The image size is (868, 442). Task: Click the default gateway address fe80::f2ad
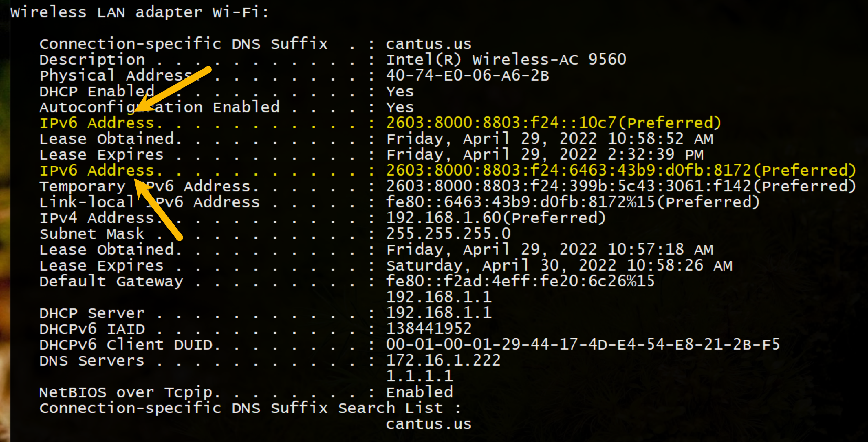point(520,281)
